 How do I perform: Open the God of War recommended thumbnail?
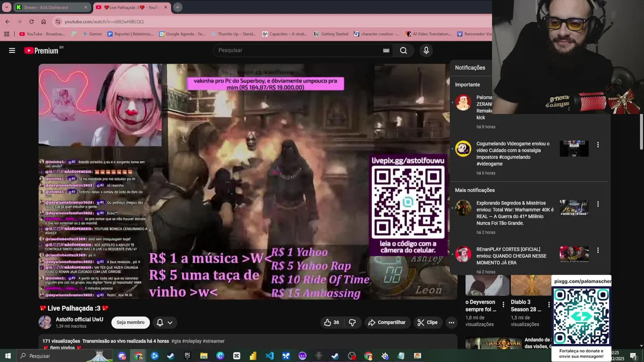[493, 343]
